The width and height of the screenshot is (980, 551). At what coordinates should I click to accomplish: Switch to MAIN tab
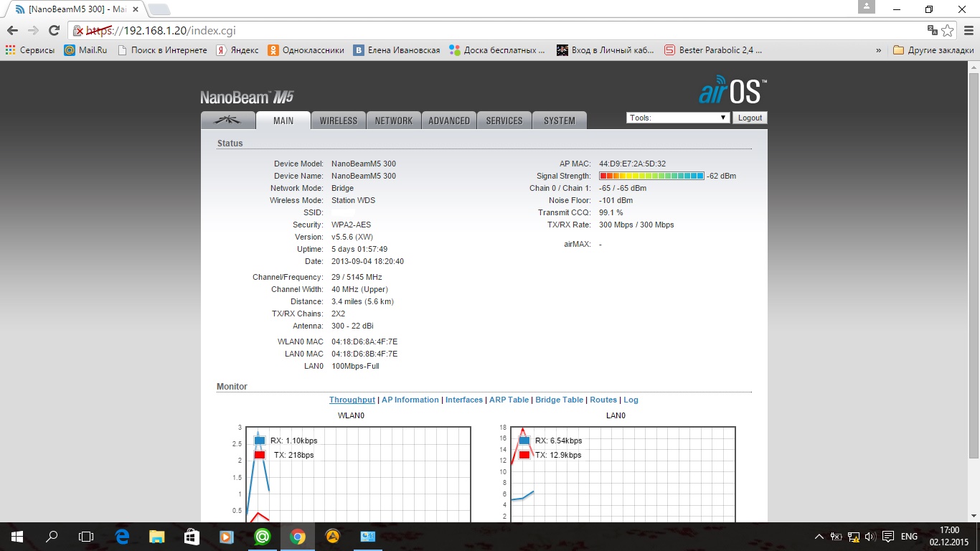(x=283, y=121)
